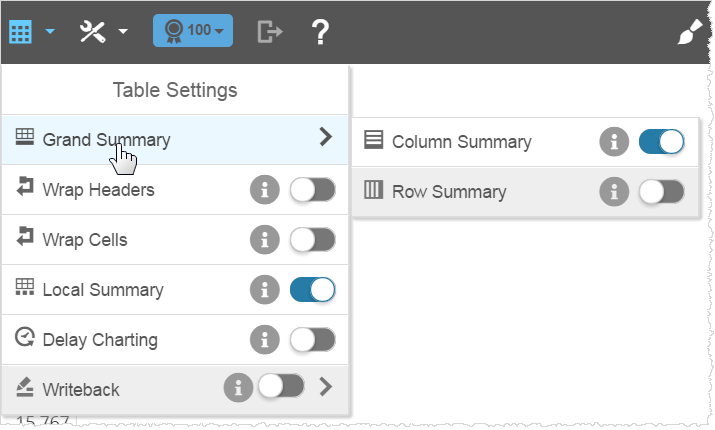Click the Writeback menu entry label
The image size is (715, 430).
pos(81,389)
